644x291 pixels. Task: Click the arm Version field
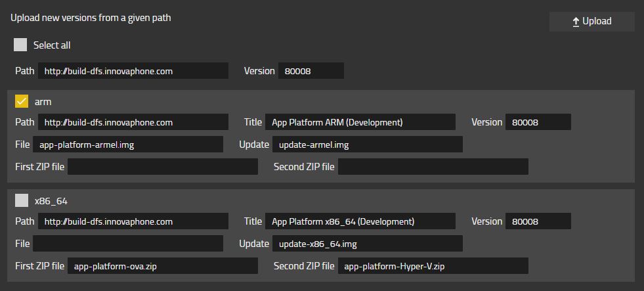coord(538,122)
